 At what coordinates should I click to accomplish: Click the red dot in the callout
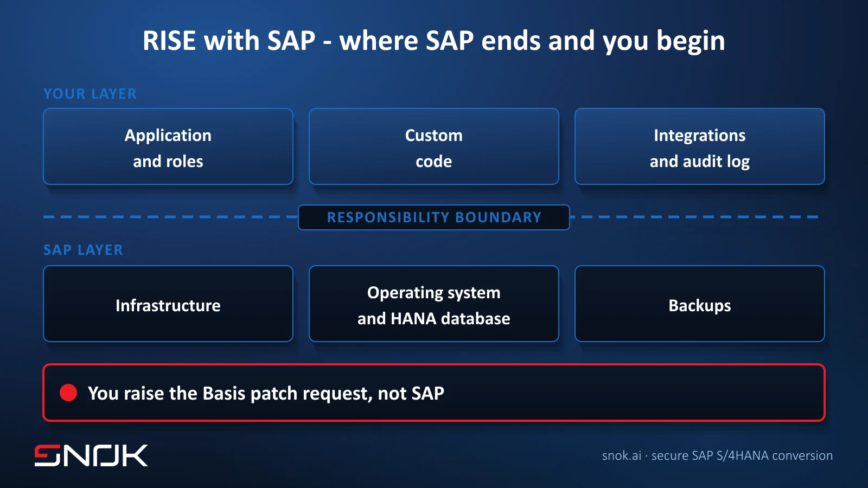coord(68,393)
